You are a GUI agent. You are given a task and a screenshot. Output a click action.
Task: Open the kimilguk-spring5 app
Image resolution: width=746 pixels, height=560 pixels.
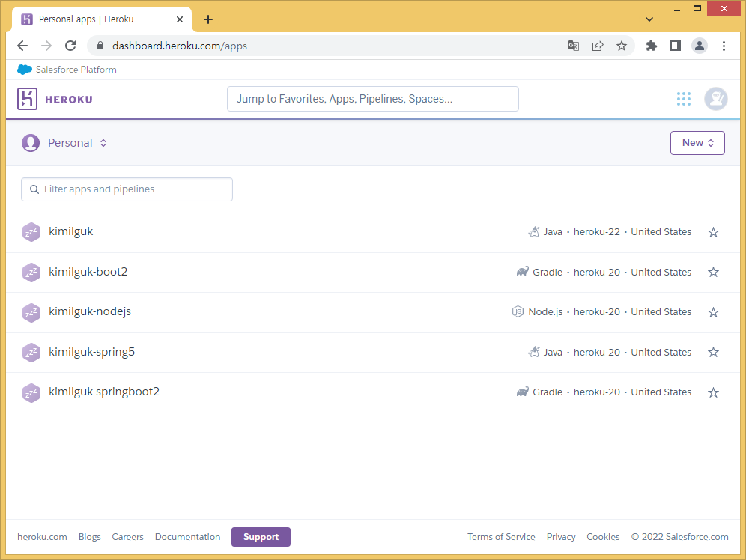tap(91, 352)
